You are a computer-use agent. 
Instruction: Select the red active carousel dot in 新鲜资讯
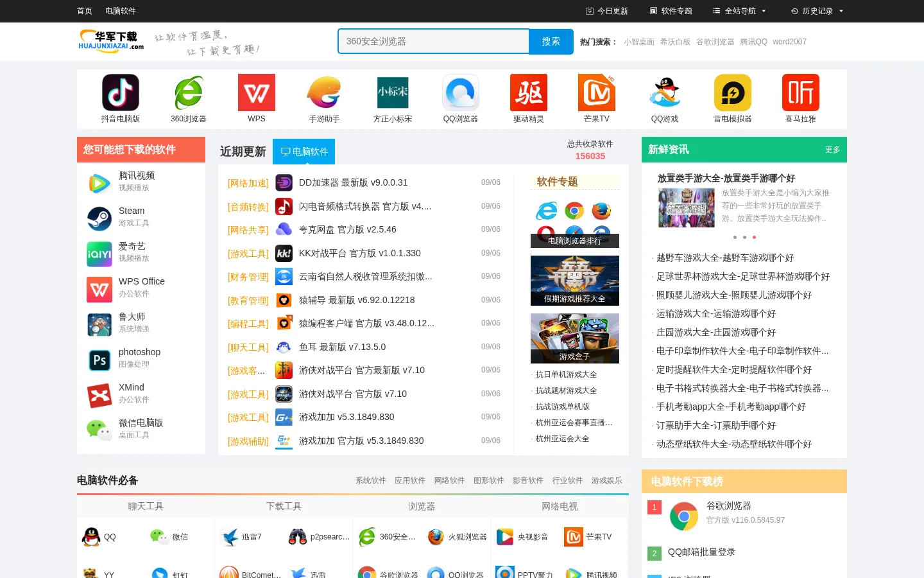tap(754, 238)
